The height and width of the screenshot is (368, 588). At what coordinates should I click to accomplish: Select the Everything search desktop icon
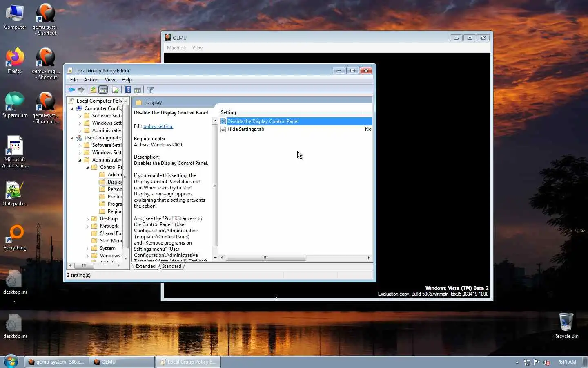click(15, 238)
